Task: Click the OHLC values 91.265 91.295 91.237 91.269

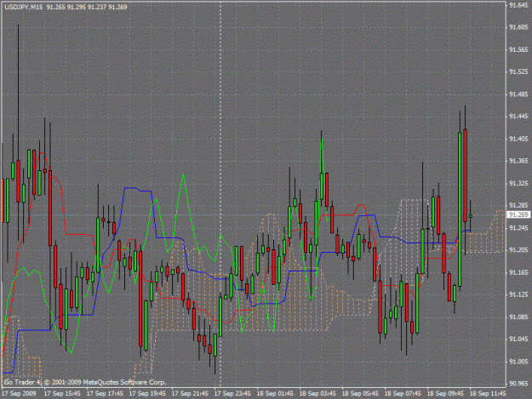Action: click(x=87, y=7)
